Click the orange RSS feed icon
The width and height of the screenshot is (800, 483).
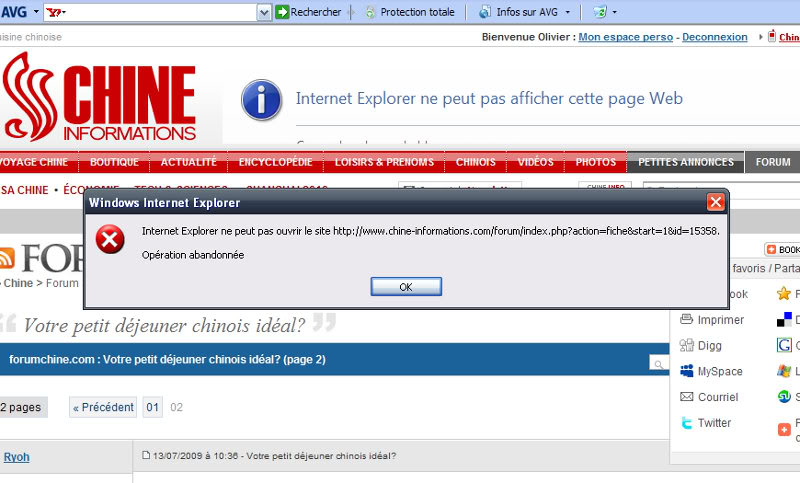pos(7,258)
